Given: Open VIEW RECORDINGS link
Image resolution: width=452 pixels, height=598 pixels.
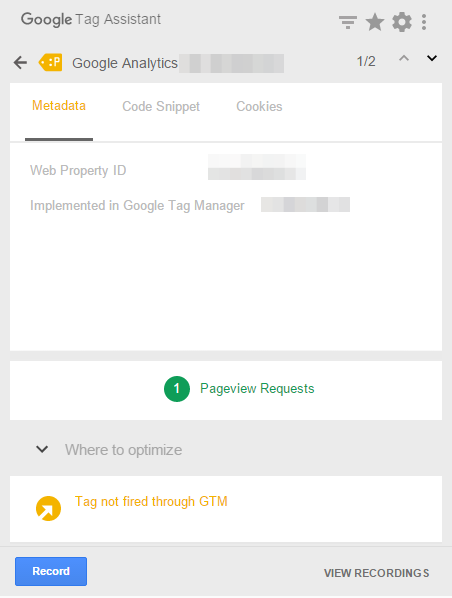Looking at the screenshot, I should [376, 573].
